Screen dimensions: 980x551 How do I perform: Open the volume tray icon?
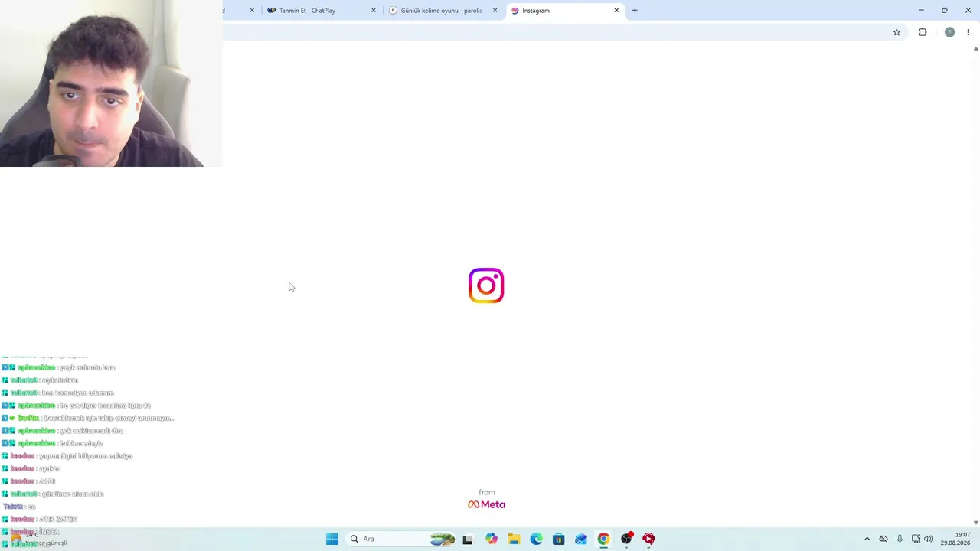point(929,539)
